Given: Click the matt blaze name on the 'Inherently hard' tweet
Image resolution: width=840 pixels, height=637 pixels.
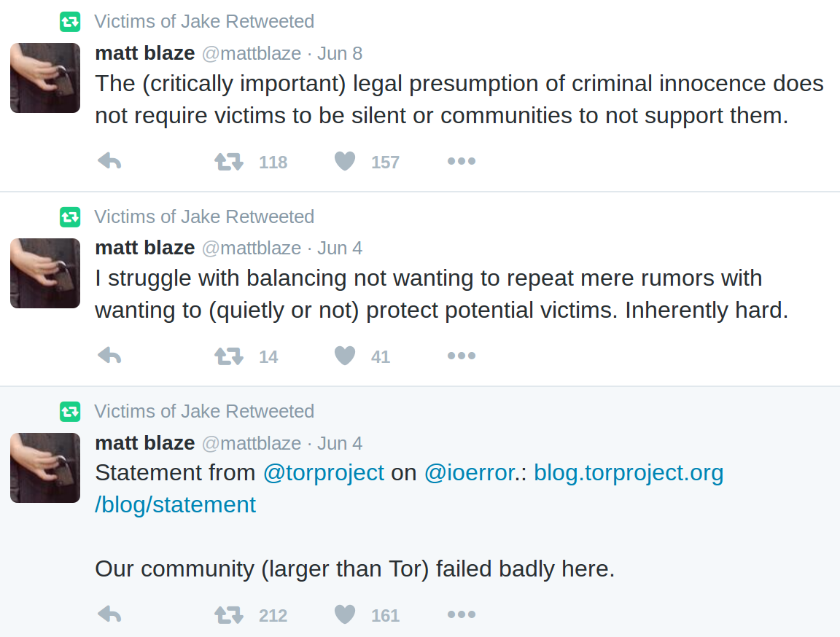Looking at the screenshot, I should coord(144,248).
